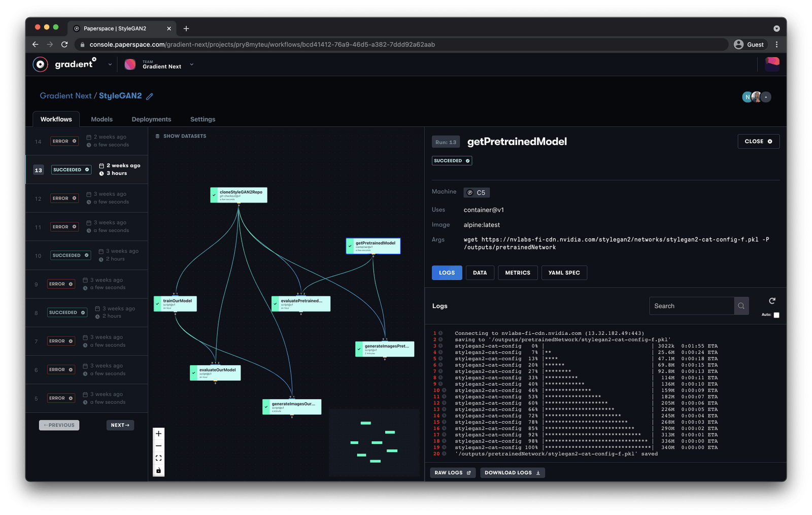Expand the Guest account menu
Image resolution: width=812 pixels, height=515 pixels.
coord(750,44)
